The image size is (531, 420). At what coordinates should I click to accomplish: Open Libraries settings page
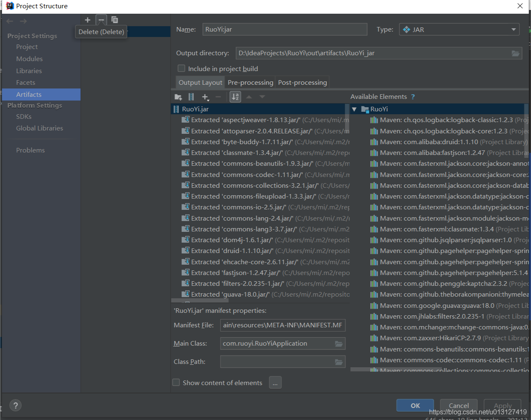click(29, 71)
